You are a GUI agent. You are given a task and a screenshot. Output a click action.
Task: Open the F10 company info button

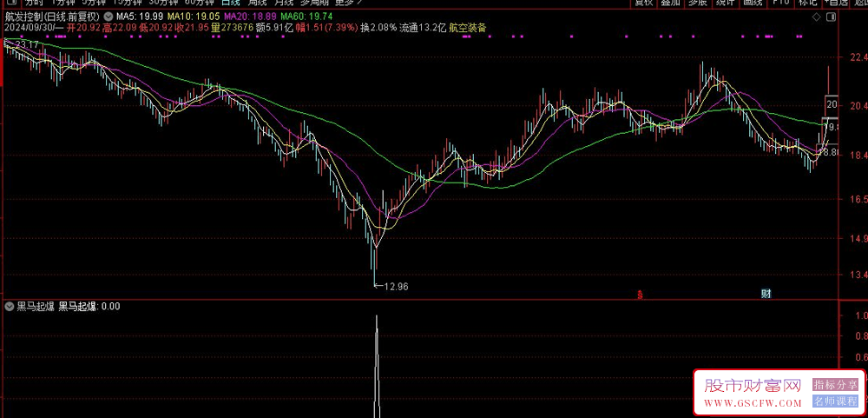780,3
